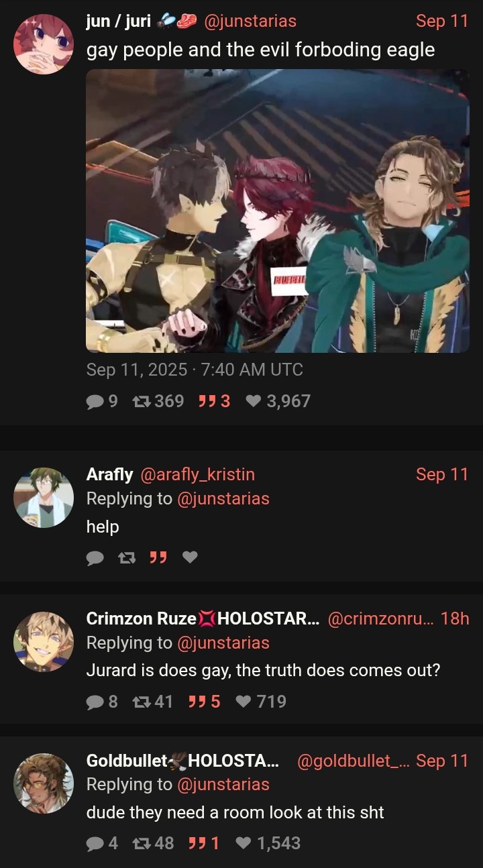Click quote icon under Arafly's help reply
Viewport: 483px width, 868px height.
tap(158, 557)
